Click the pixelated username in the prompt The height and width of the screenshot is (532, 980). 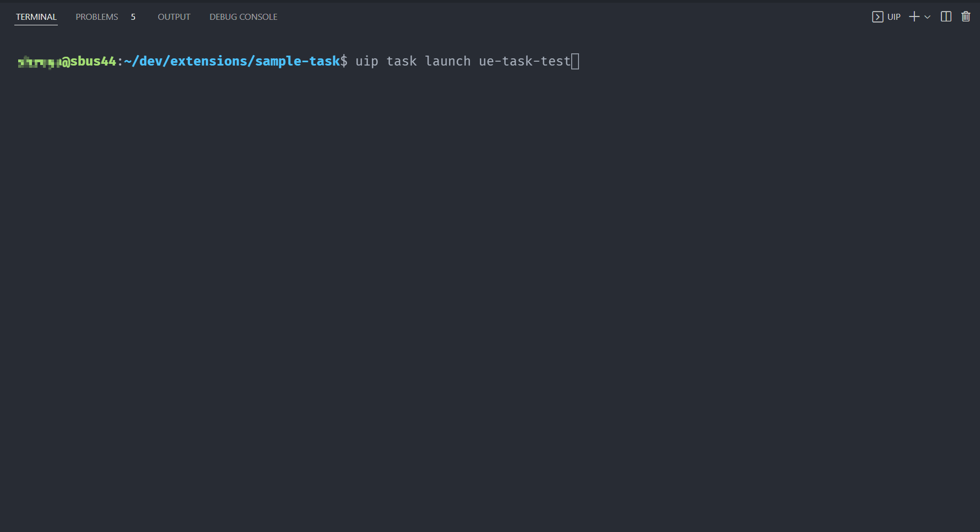39,62
